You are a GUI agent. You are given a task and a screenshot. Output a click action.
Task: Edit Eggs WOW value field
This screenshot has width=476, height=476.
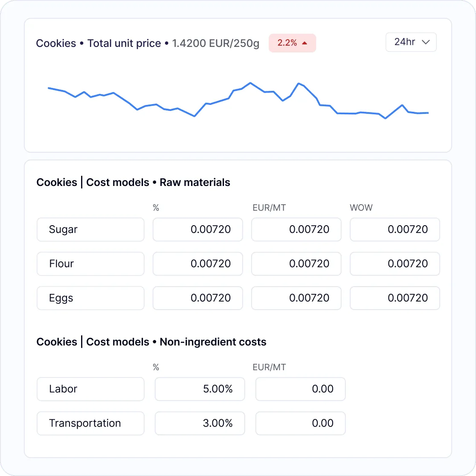pos(395,298)
